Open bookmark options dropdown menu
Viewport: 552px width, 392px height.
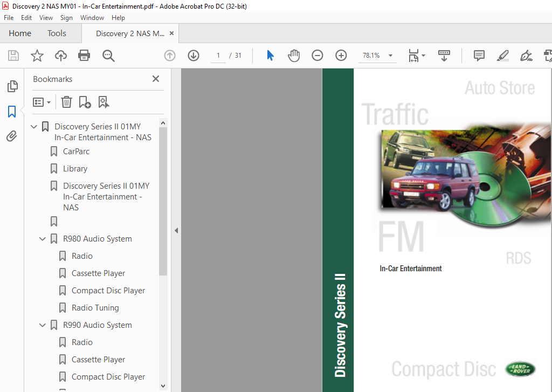[42, 102]
